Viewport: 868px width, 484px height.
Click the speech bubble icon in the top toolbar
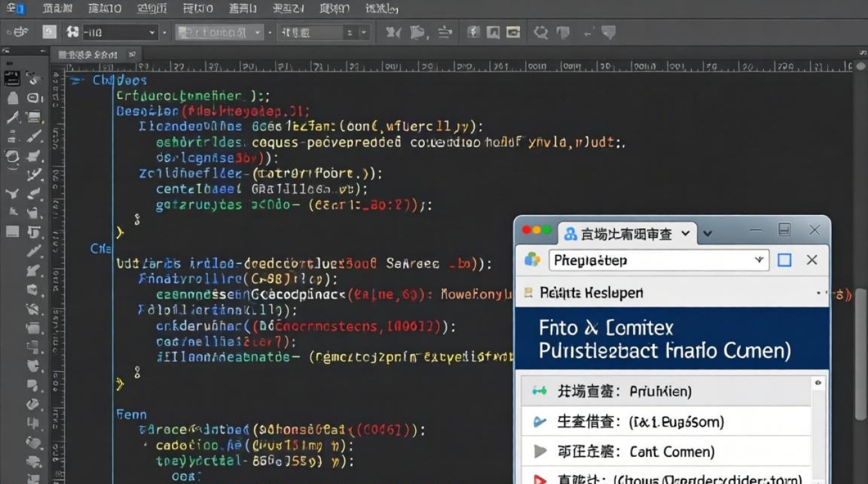(608, 32)
